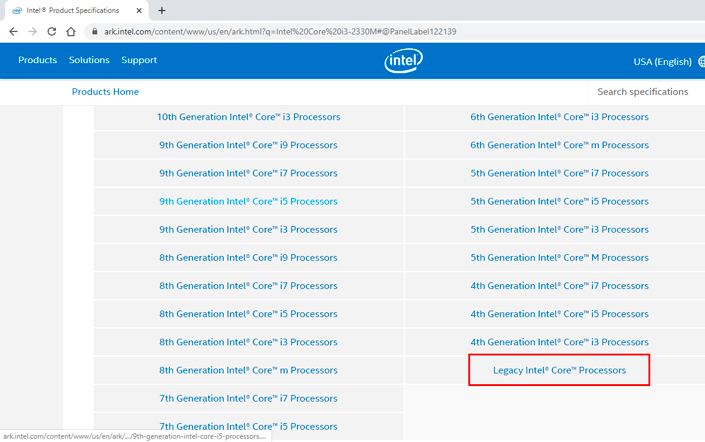
Task: Open 9th Generation Core i3 Processors
Action: (248, 229)
